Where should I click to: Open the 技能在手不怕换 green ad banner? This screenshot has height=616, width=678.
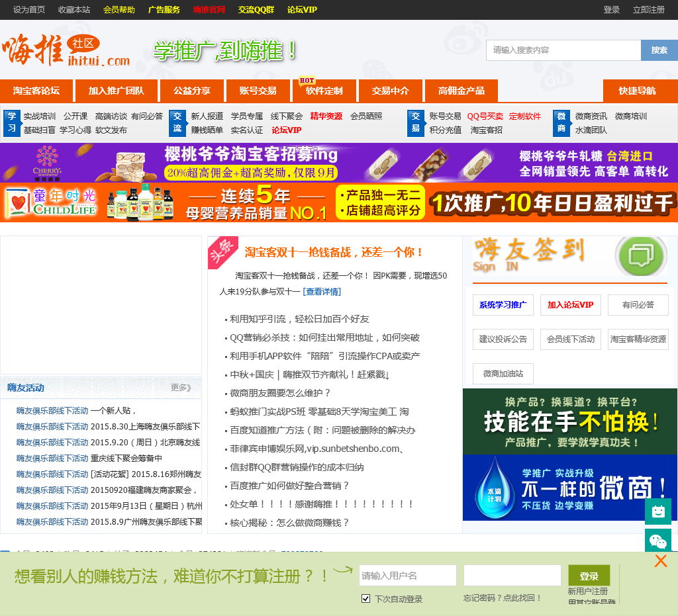pos(570,421)
